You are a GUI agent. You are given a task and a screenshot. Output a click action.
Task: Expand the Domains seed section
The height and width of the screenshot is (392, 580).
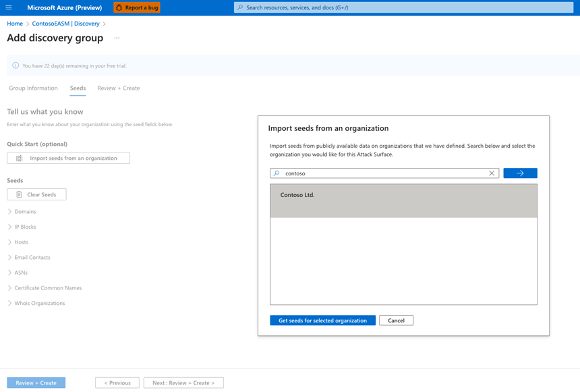click(9, 211)
